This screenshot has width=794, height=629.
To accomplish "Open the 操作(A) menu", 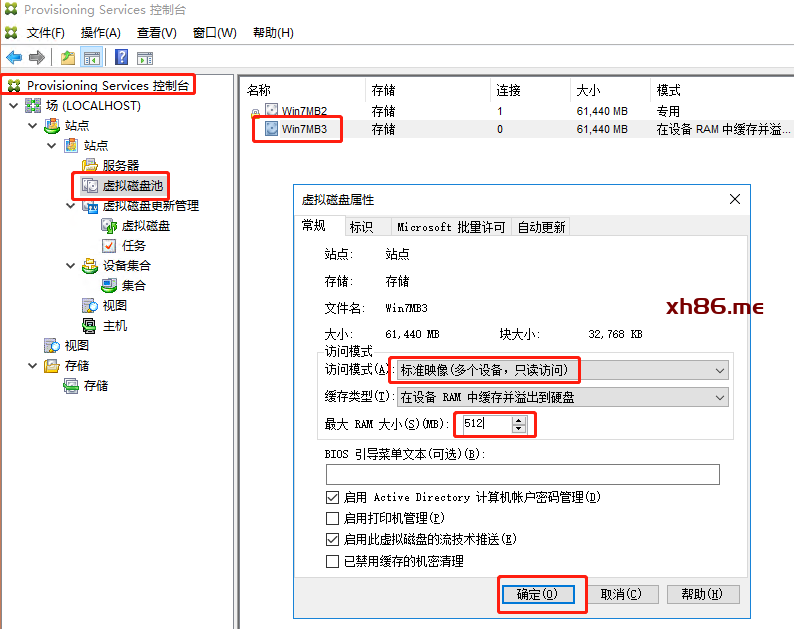I will [100, 33].
